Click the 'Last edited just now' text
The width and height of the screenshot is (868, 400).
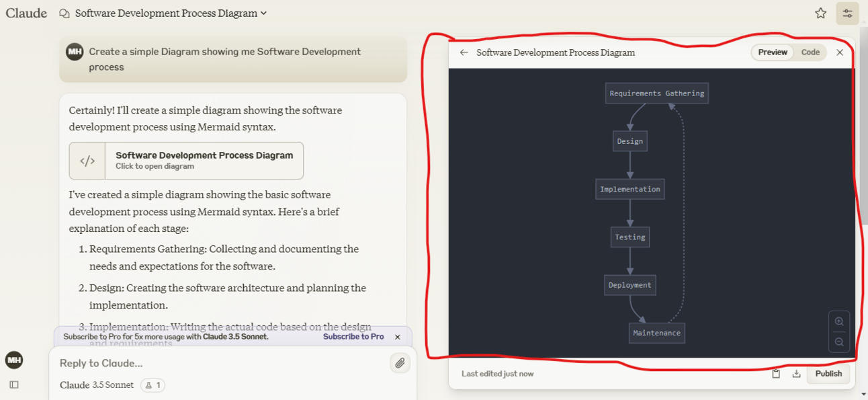pyautogui.click(x=497, y=374)
